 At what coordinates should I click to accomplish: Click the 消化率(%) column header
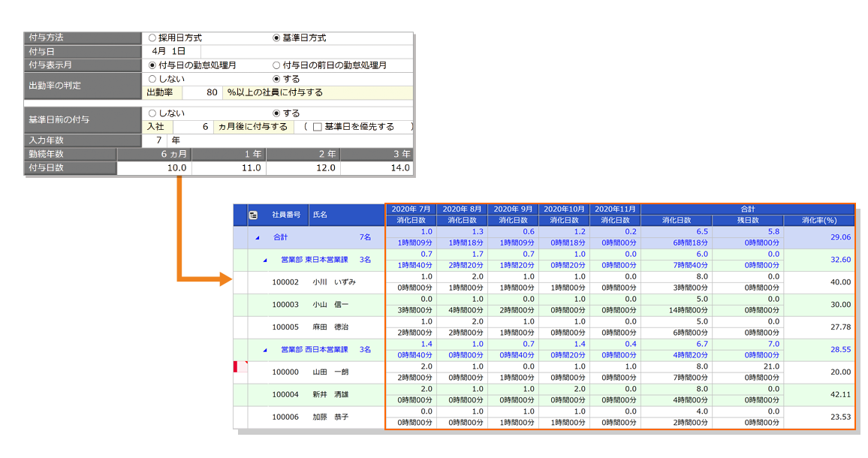(x=818, y=220)
